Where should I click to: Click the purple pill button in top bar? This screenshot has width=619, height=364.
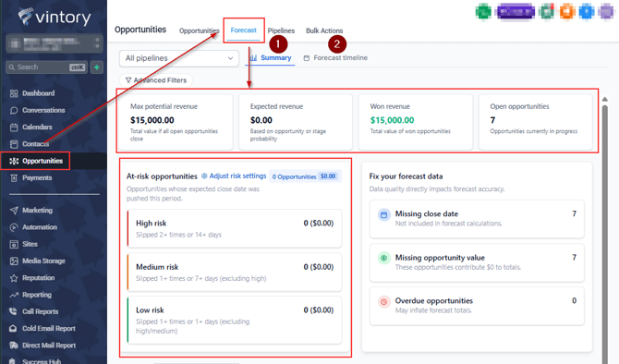[516, 11]
